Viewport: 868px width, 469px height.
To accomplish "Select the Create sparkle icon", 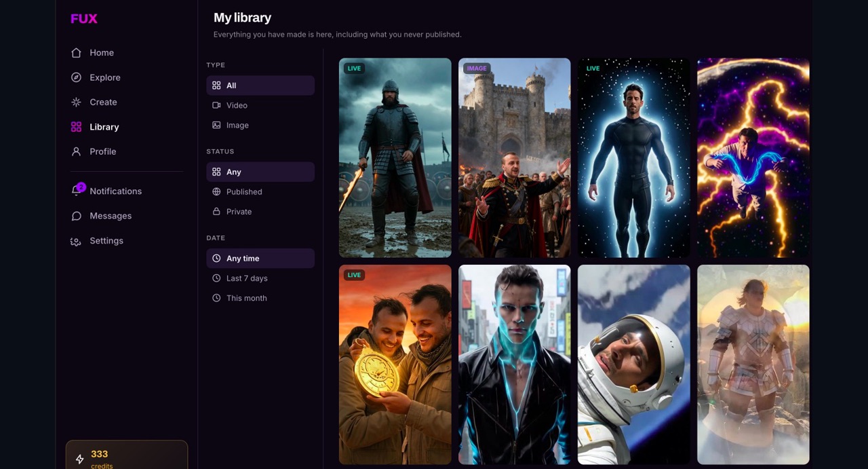I will click(76, 102).
